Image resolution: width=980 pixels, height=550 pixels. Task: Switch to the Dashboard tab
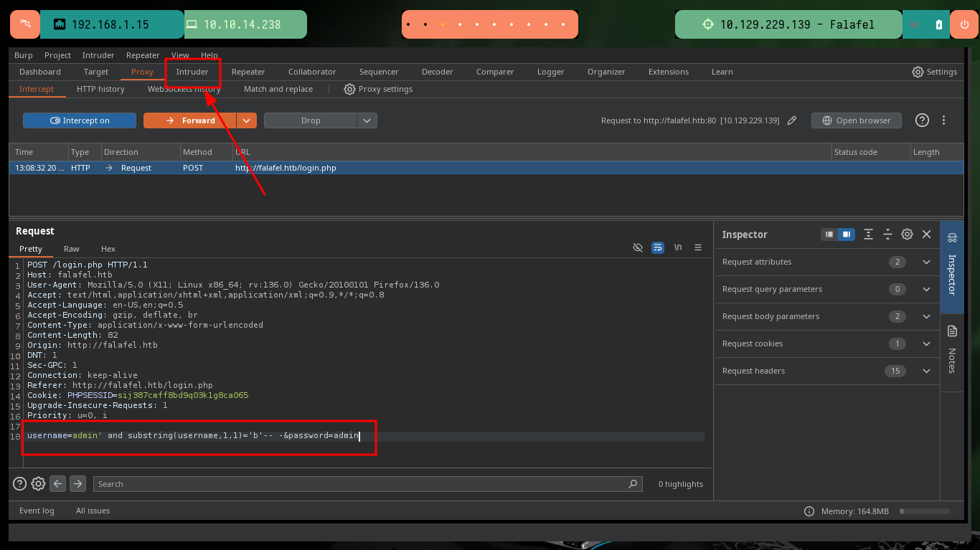(x=40, y=72)
